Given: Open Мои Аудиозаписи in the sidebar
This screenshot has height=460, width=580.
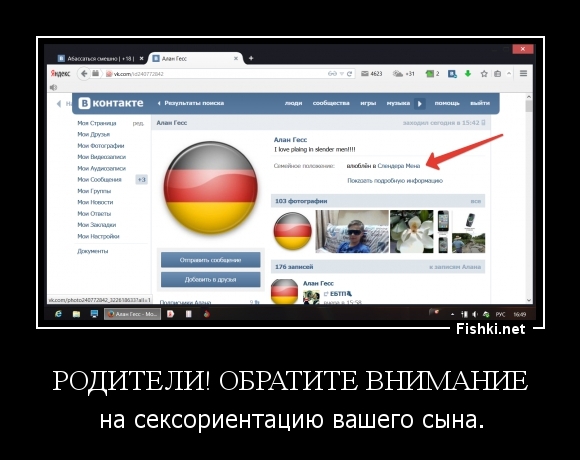Looking at the screenshot, I should point(102,168).
